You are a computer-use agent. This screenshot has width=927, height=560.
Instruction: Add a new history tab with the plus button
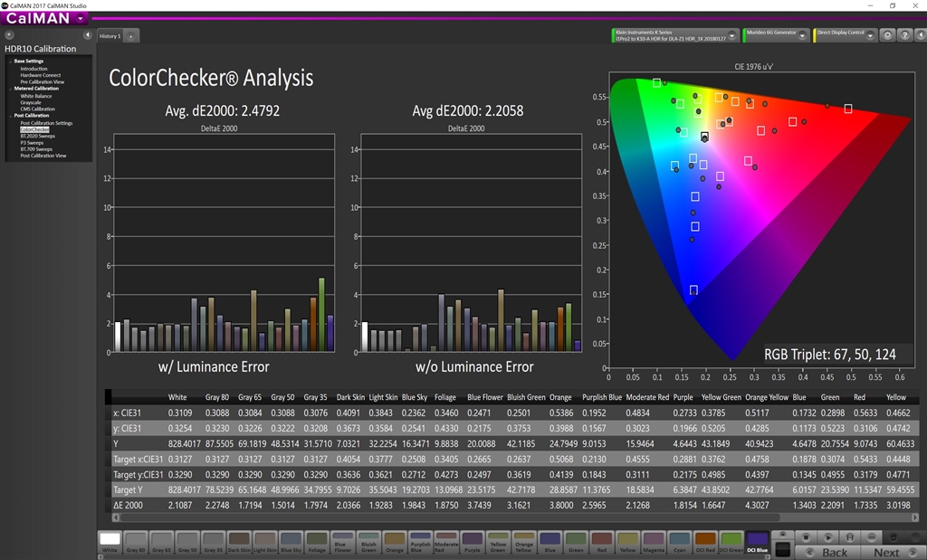point(130,36)
